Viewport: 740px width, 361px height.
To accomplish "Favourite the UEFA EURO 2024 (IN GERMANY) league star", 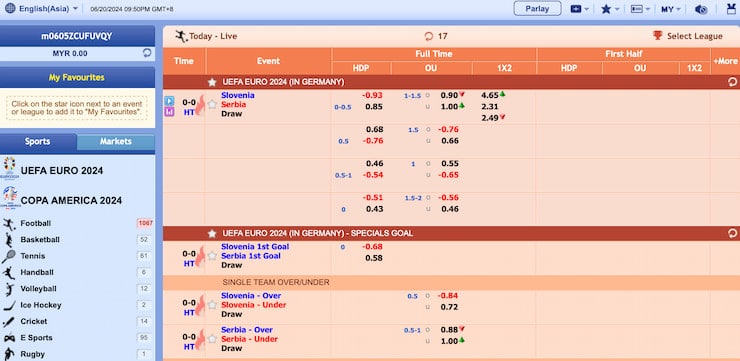I will (x=212, y=82).
